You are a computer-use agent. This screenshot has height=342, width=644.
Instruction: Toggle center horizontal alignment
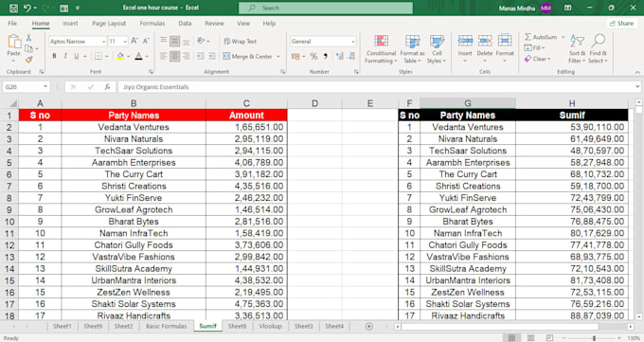[x=174, y=56]
